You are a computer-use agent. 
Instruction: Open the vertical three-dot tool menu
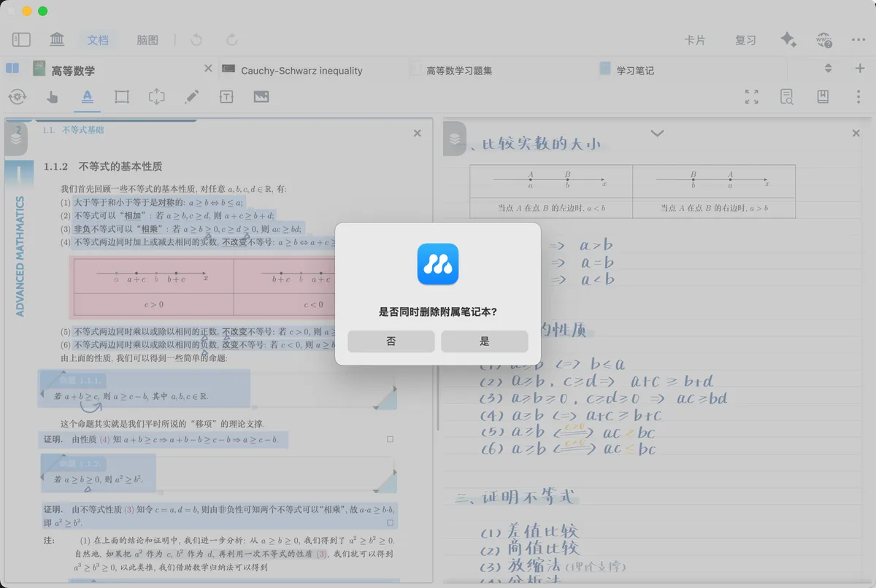pyautogui.click(x=858, y=96)
